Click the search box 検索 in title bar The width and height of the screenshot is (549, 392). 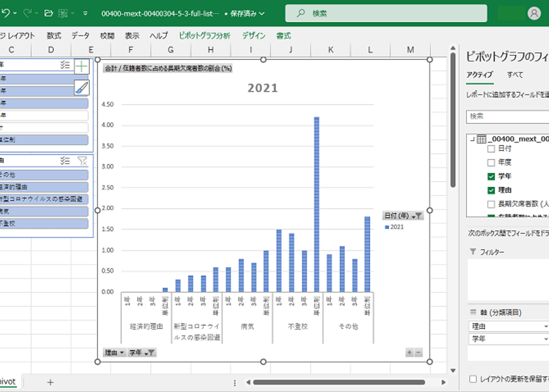(386, 13)
